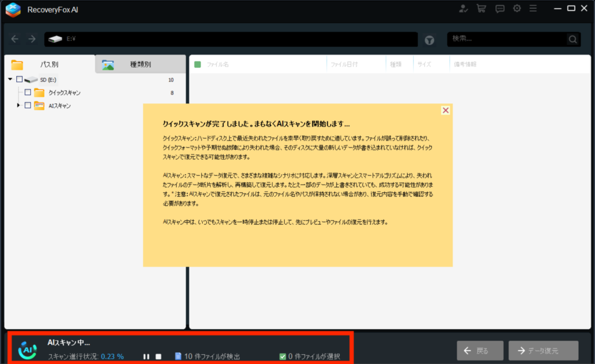
Task: Open settings via the gear icon
Action: coord(517,8)
